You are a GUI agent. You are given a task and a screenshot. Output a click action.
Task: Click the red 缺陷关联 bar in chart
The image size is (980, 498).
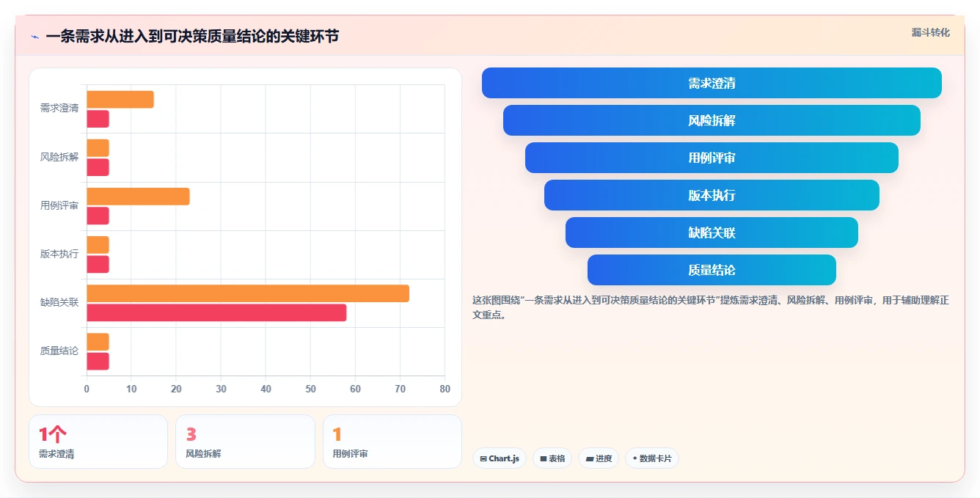click(216, 313)
